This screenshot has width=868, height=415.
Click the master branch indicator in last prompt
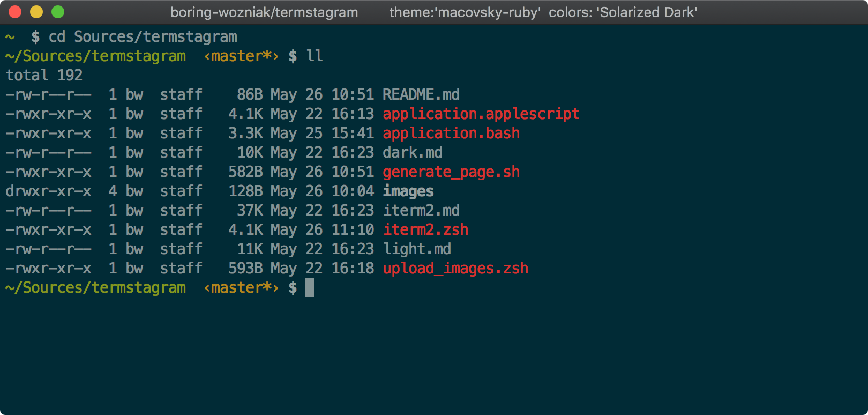point(241,288)
